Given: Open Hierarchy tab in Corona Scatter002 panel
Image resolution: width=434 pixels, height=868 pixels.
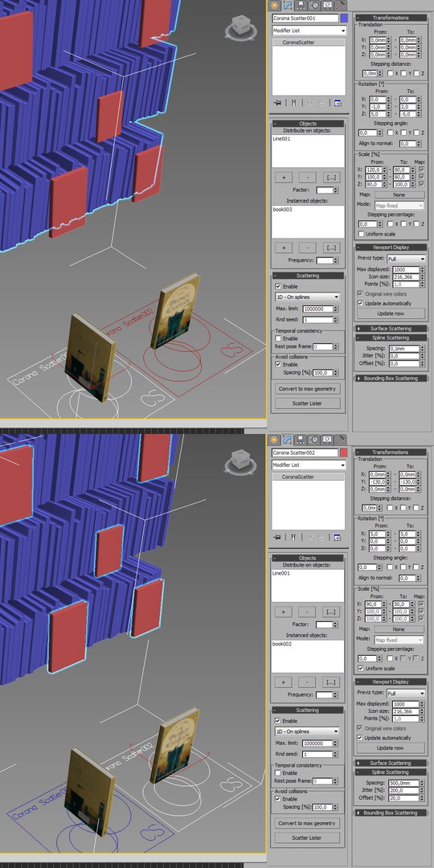Looking at the screenshot, I should tap(301, 440).
